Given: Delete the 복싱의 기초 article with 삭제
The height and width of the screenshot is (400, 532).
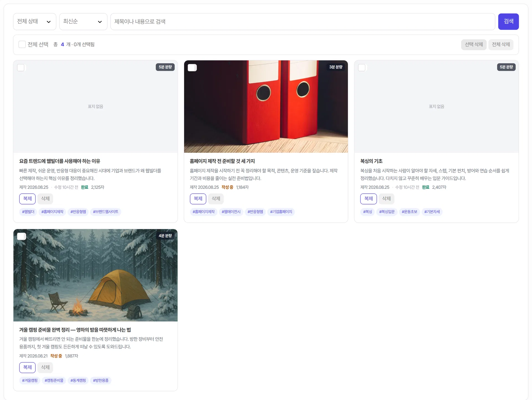Looking at the screenshot, I should click(x=386, y=199).
